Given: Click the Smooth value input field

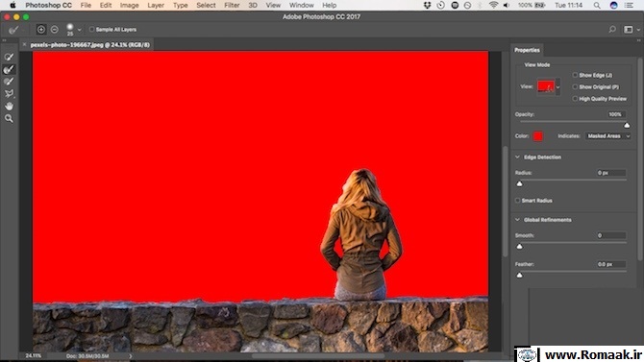Looking at the screenshot, I should pos(611,235).
